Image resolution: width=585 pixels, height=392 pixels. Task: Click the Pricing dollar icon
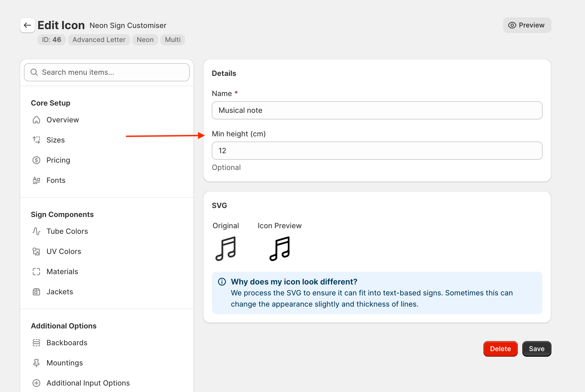pyautogui.click(x=36, y=160)
